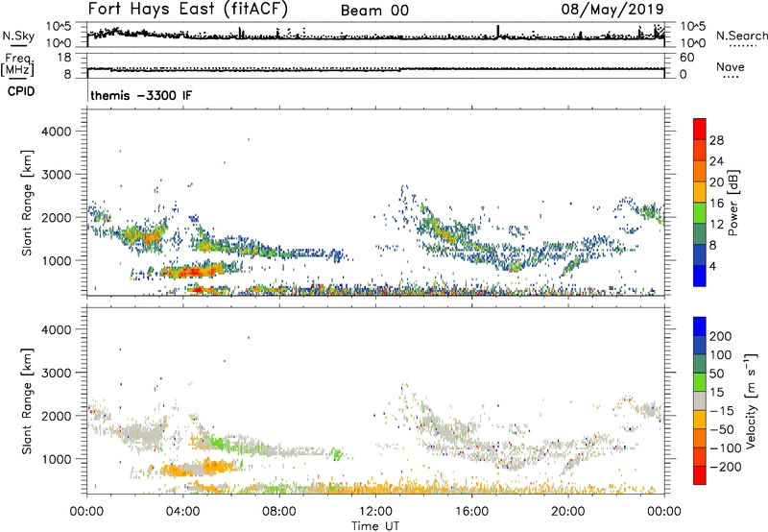This screenshot has height=532, width=768.
Task: Click the 'Time UT' axis title
Action: [x=375, y=526]
